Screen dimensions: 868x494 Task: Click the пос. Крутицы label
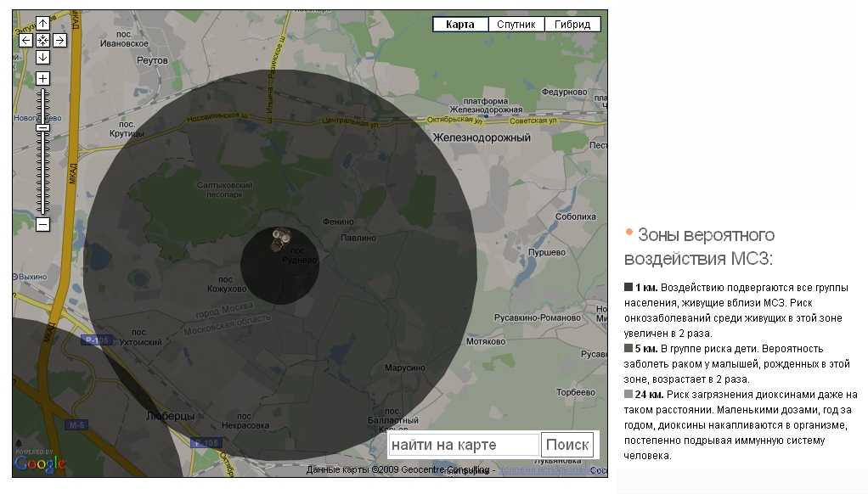click(127, 129)
